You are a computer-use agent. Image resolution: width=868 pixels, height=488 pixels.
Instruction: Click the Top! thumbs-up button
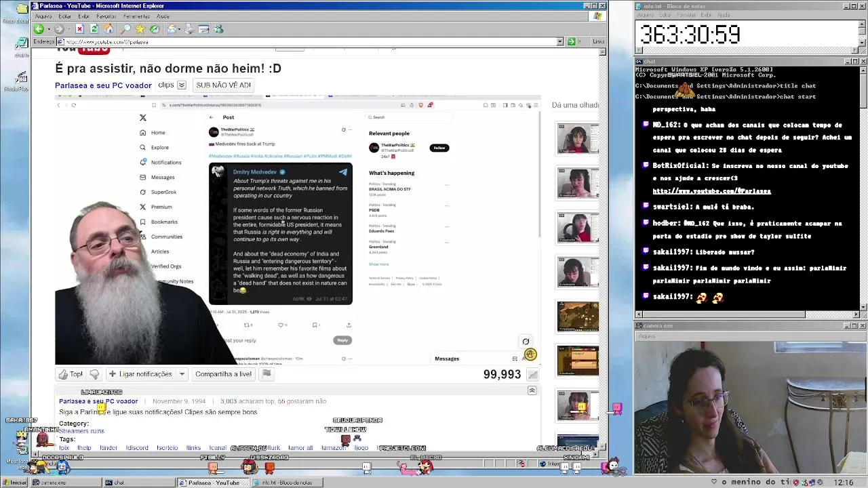pyautogui.click(x=71, y=374)
